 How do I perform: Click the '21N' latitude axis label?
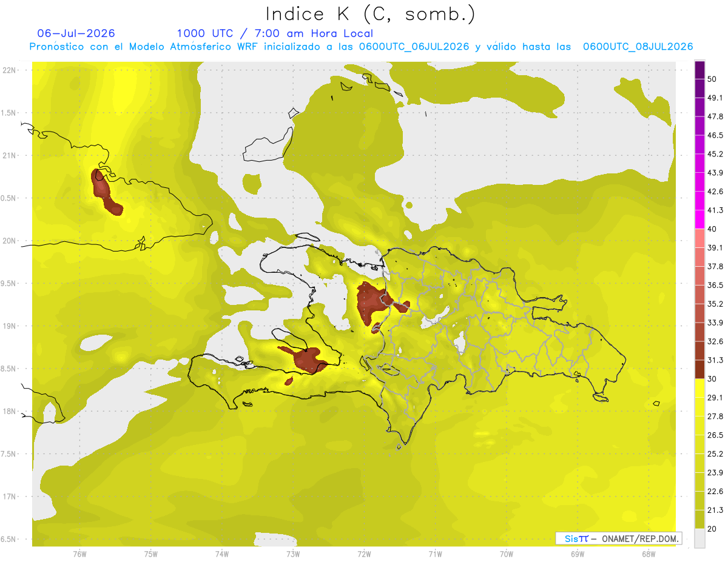point(10,155)
